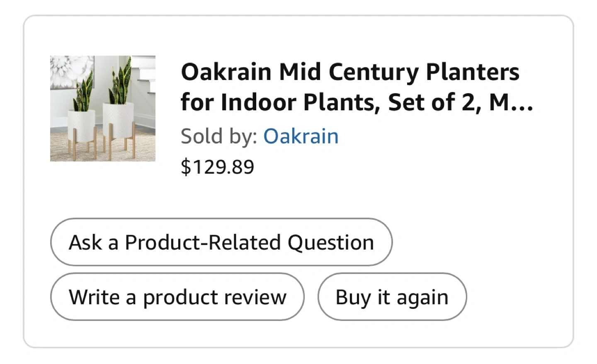Click the "Sold by:" label
The height and width of the screenshot is (364, 597).
[x=219, y=136]
